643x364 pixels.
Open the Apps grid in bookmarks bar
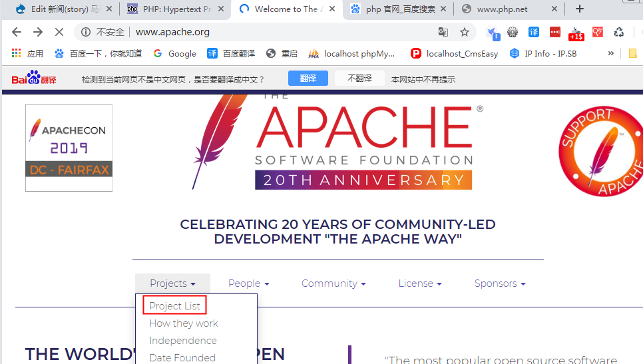pos(27,53)
